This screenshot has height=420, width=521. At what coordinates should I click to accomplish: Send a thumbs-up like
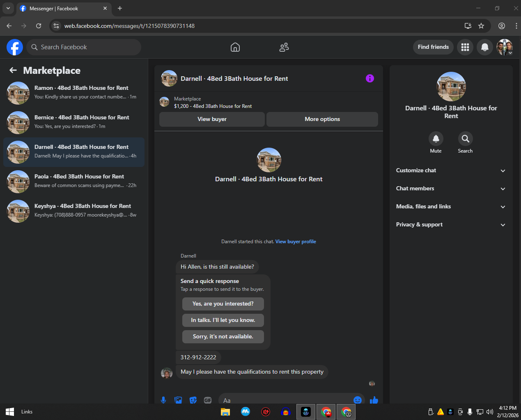[x=374, y=400]
